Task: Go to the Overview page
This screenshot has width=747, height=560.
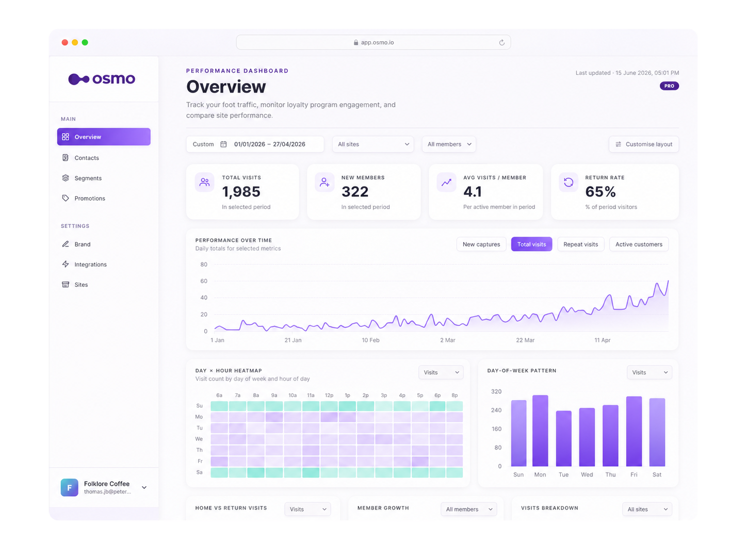Action: pyautogui.click(x=104, y=137)
